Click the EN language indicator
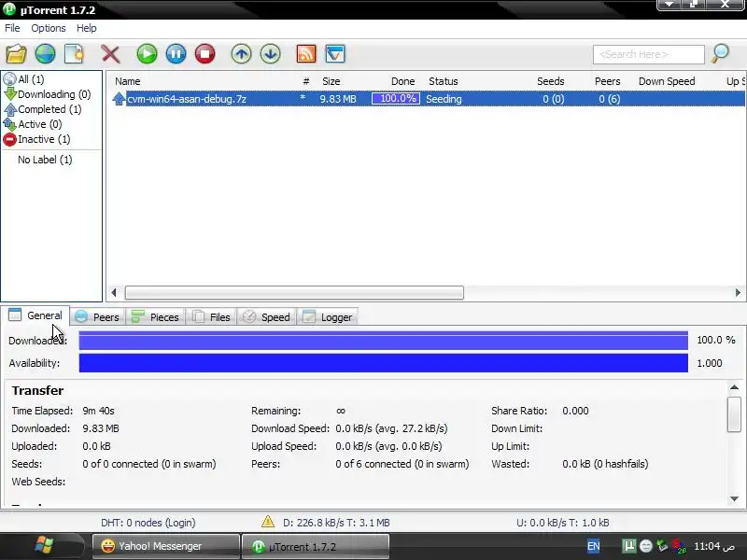747x560 pixels. tap(593, 546)
